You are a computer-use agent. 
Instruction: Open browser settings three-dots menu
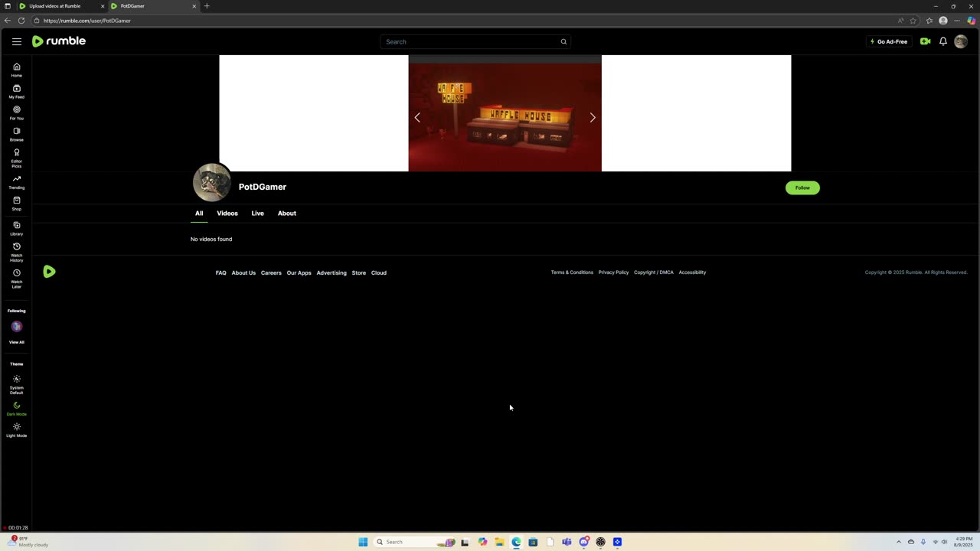tap(957, 21)
